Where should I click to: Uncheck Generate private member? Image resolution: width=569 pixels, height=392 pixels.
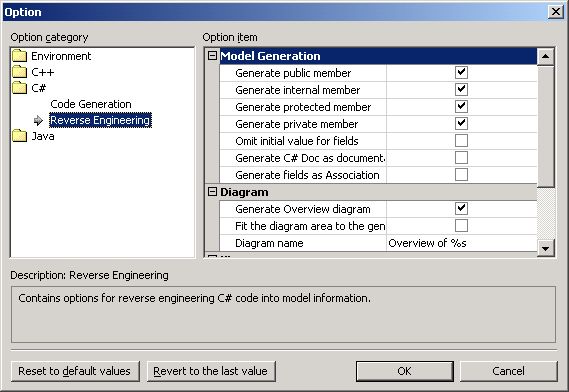coord(461,124)
